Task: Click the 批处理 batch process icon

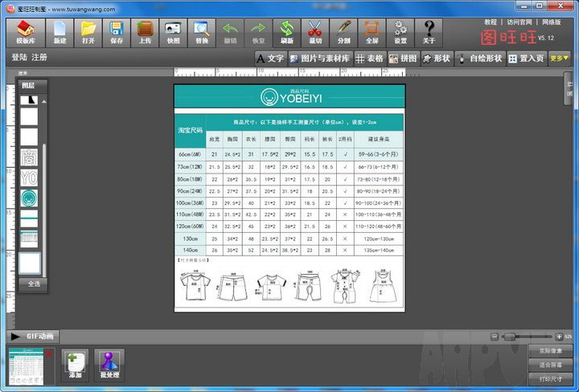Action: coord(109,365)
